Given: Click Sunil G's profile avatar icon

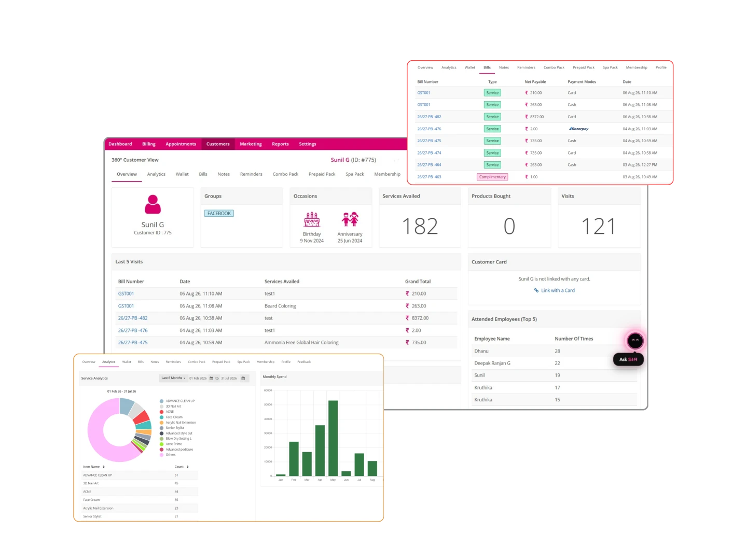Looking at the screenshot, I should (x=153, y=204).
